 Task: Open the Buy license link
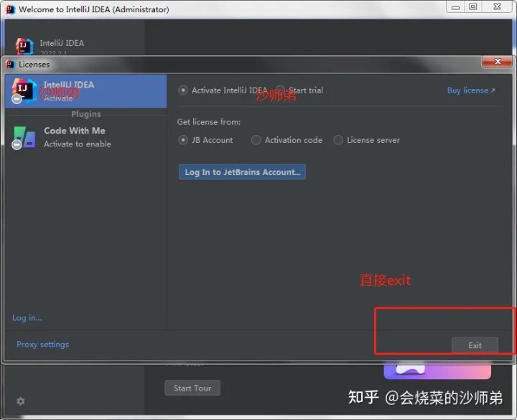coord(470,90)
